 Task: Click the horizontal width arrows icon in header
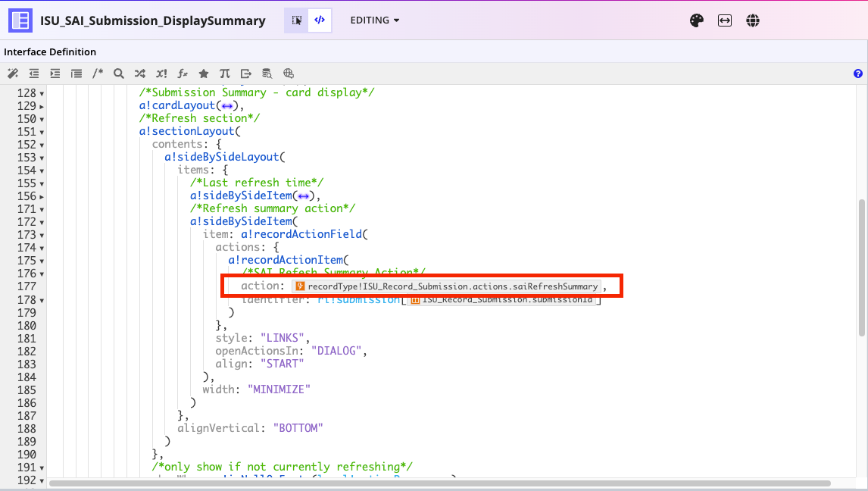pyautogui.click(x=725, y=20)
